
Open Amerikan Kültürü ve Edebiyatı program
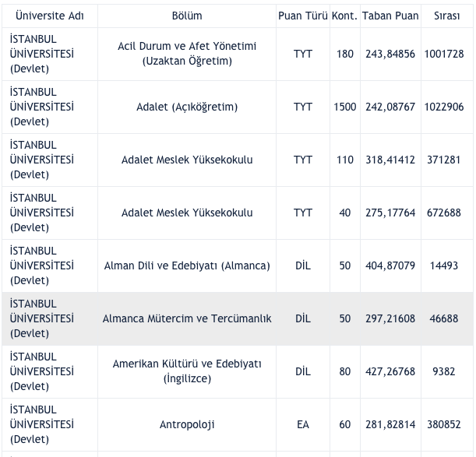pyautogui.click(x=187, y=371)
